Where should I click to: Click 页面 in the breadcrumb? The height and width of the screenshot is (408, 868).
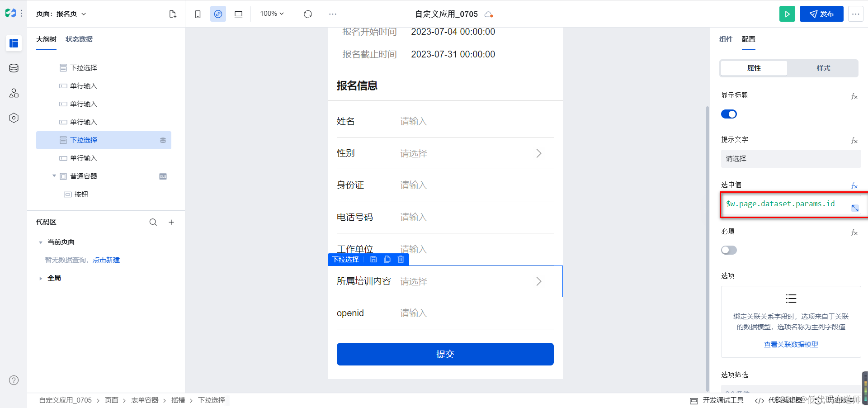(x=111, y=400)
